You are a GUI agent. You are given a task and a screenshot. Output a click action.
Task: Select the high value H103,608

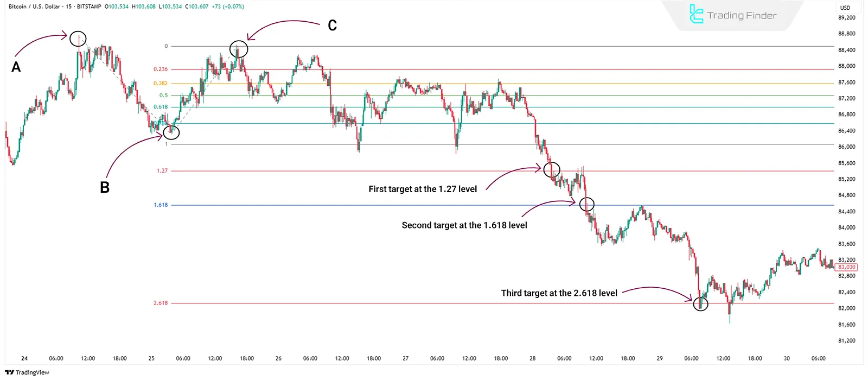[144, 7]
